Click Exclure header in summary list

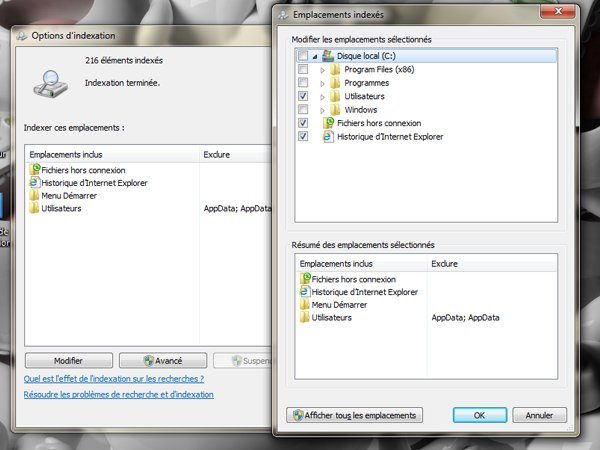coord(492,264)
